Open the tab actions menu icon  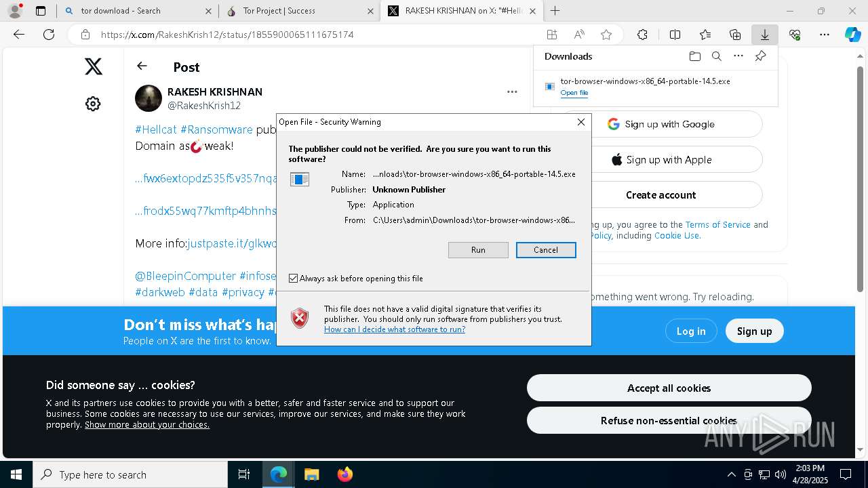point(41,11)
